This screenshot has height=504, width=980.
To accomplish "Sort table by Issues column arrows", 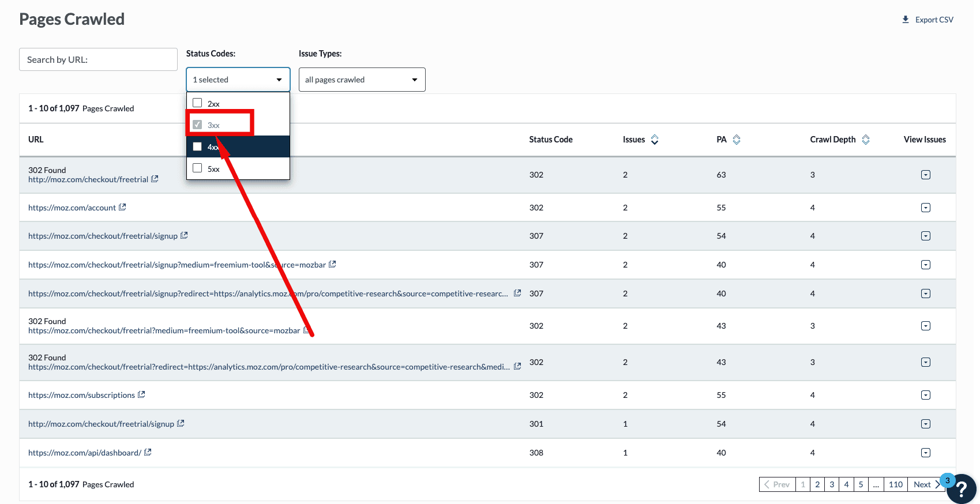I will [655, 140].
